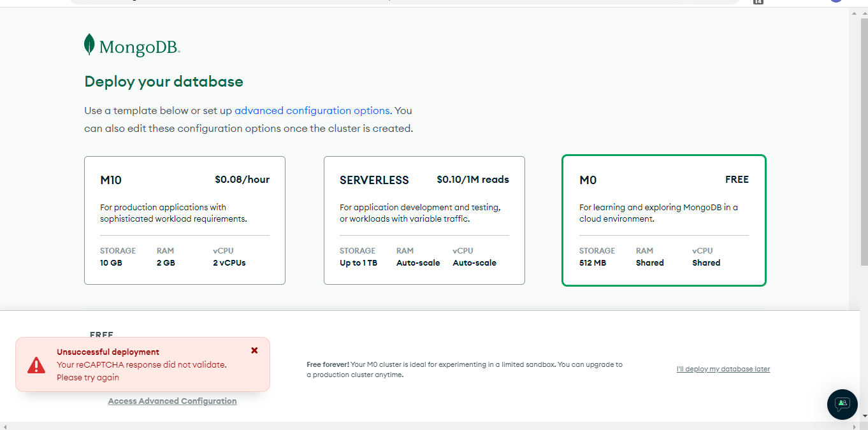Click the MongoDB leaf logo
Screen dimensions: 868x430
89,45
